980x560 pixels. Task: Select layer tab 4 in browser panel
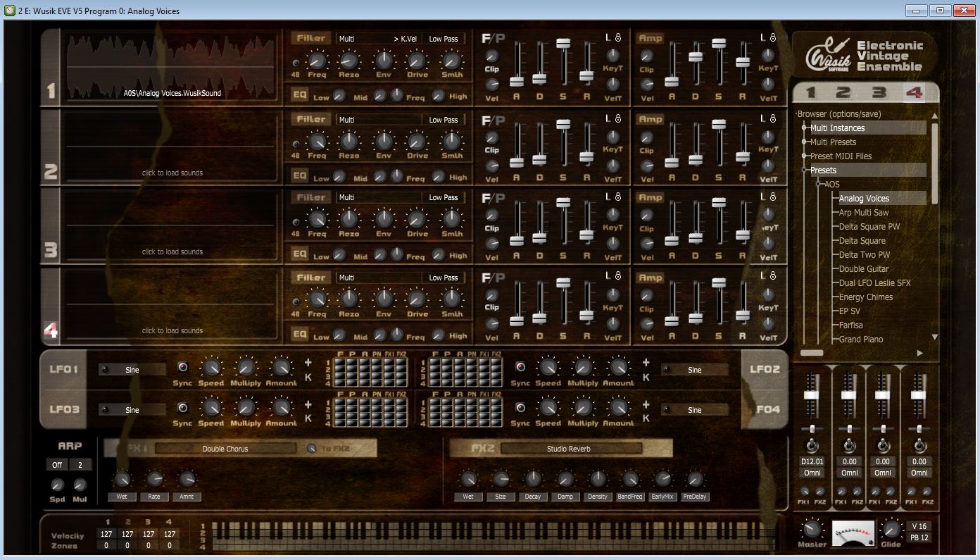(914, 92)
